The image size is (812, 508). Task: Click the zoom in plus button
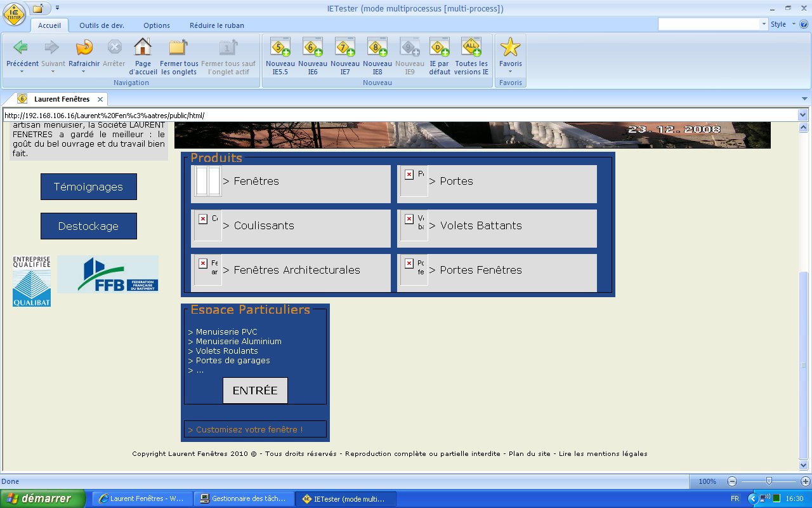(806, 481)
